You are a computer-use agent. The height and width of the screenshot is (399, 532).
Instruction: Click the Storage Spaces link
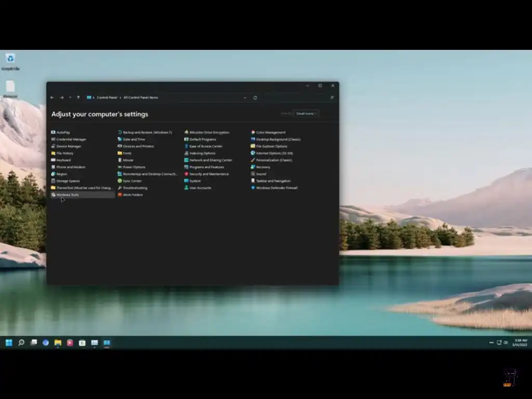tap(68, 181)
